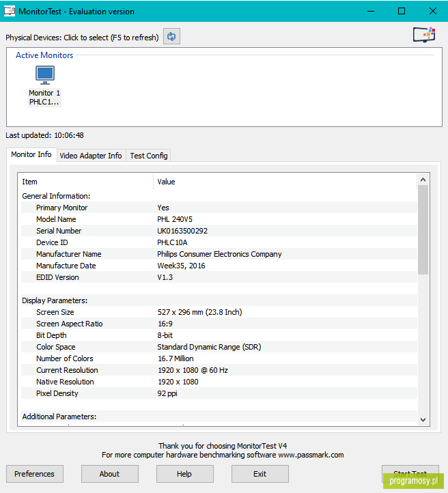
Task: Click the value 16.7 Million
Action: (176, 358)
